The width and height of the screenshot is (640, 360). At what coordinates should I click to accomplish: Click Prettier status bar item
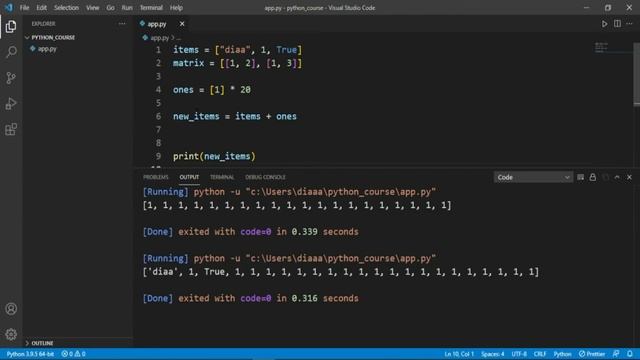coord(592,354)
